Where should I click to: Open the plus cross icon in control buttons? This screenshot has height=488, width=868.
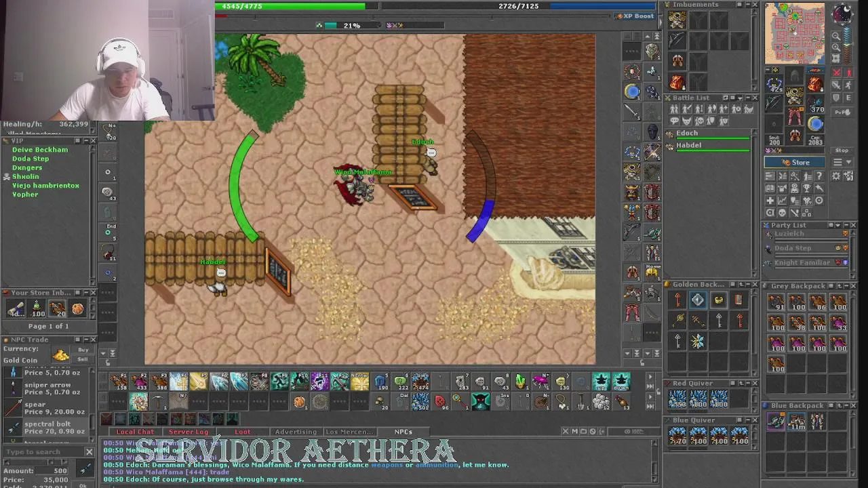click(x=770, y=201)
